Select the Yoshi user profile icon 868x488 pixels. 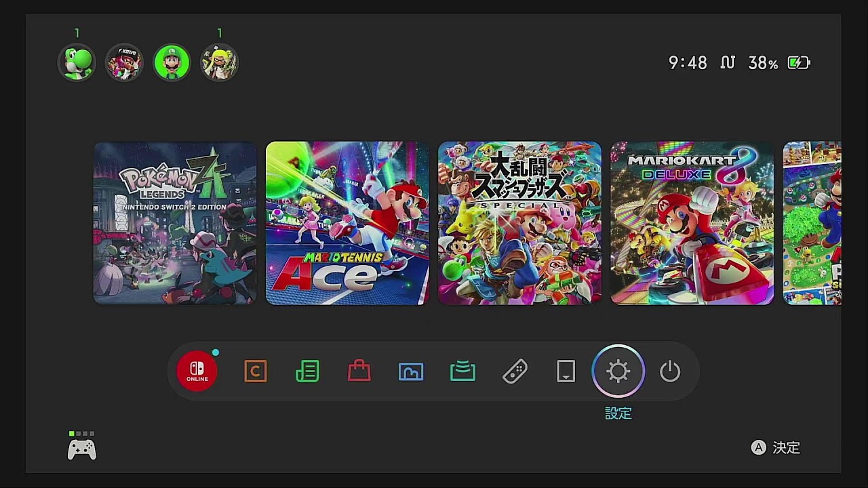[77, 62]
